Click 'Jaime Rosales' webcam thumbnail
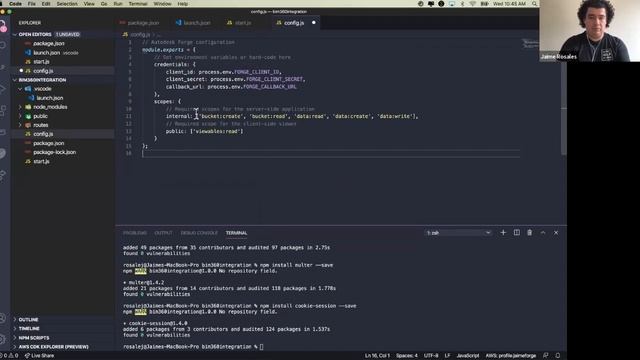This screenshot has height=360, width=640. pyautogui.click(x=589, y=31)
